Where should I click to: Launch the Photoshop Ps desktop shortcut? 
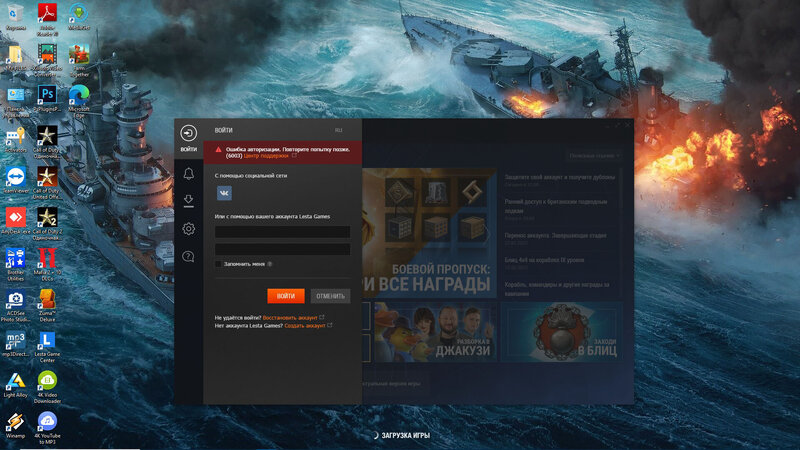47,99
